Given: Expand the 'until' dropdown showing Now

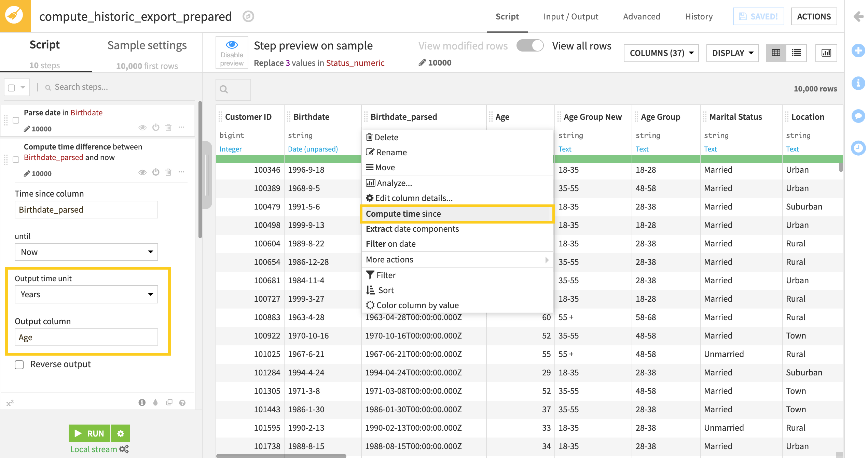Looking at the screenshot, I should [86, 252].
